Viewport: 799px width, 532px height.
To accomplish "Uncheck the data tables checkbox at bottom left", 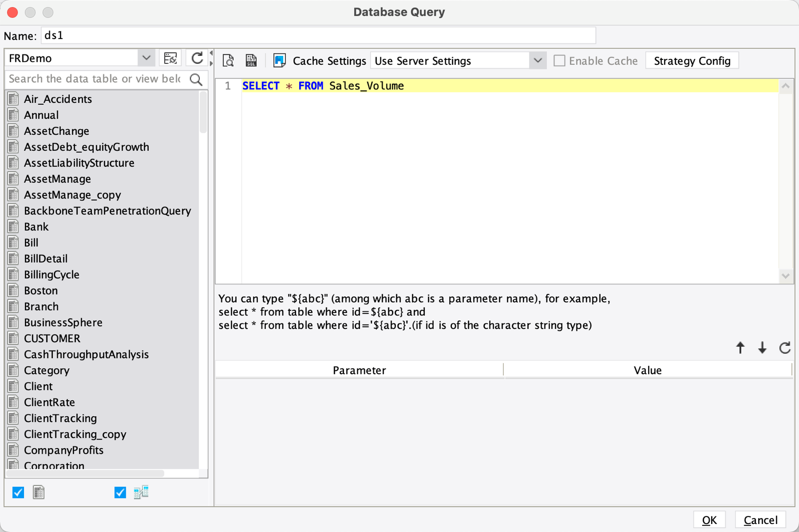I will coord(17,492).
